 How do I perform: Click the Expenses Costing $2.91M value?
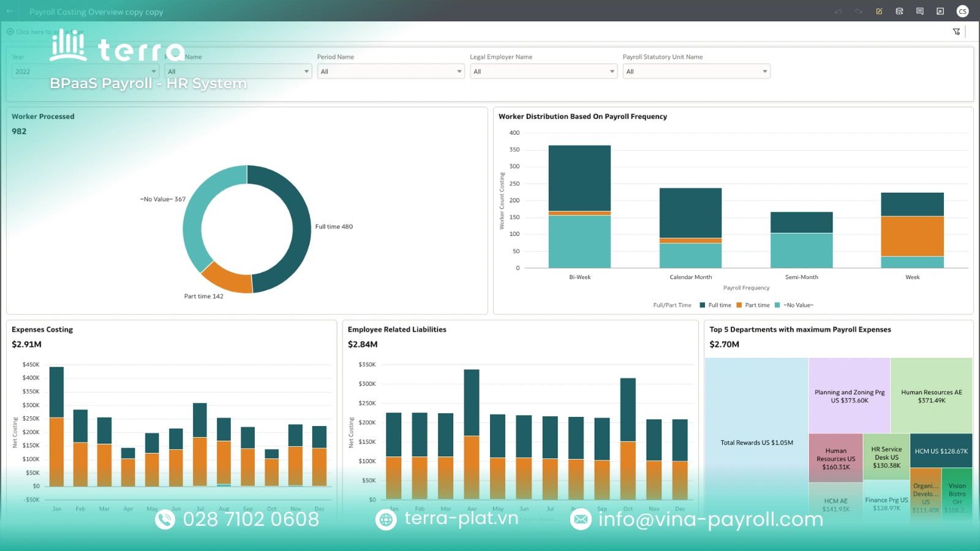click(26, 344)
